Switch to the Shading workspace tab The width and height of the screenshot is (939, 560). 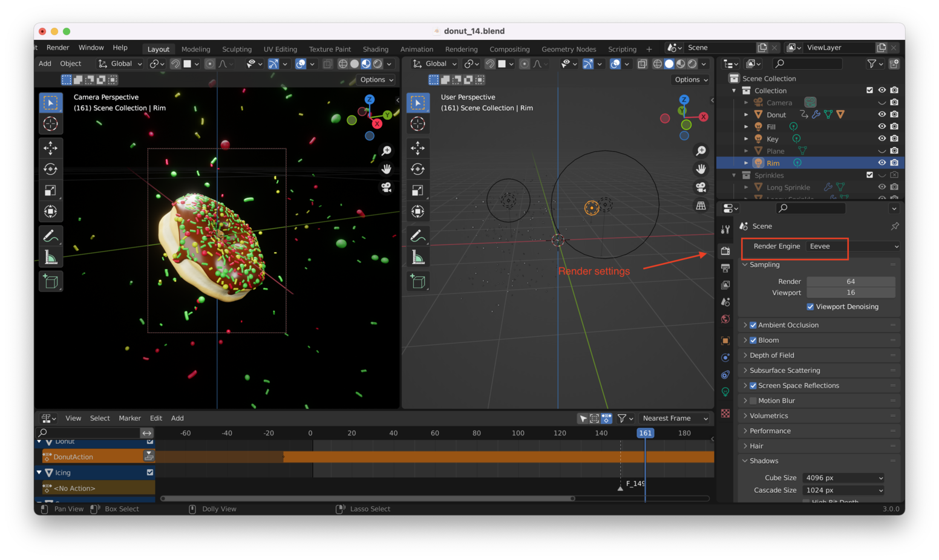[375, 49]
